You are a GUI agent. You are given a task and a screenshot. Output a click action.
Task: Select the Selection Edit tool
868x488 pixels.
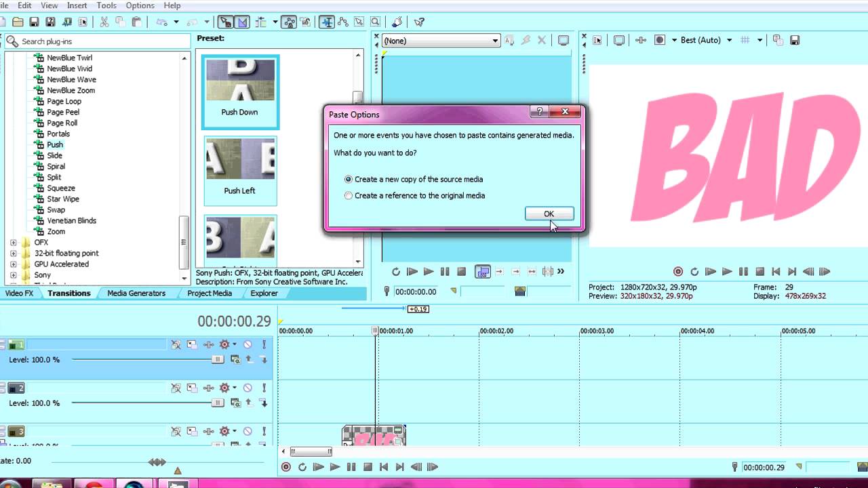[x=359, y=22]
